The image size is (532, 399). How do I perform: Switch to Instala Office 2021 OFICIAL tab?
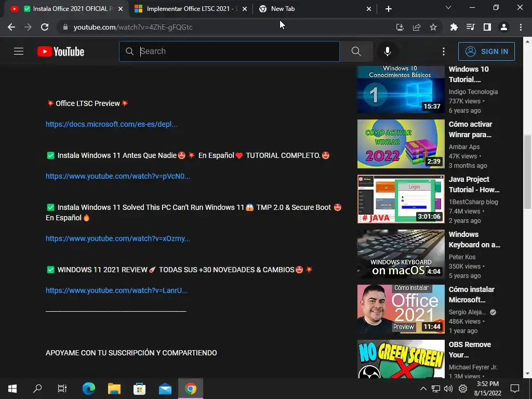point(66,9)
